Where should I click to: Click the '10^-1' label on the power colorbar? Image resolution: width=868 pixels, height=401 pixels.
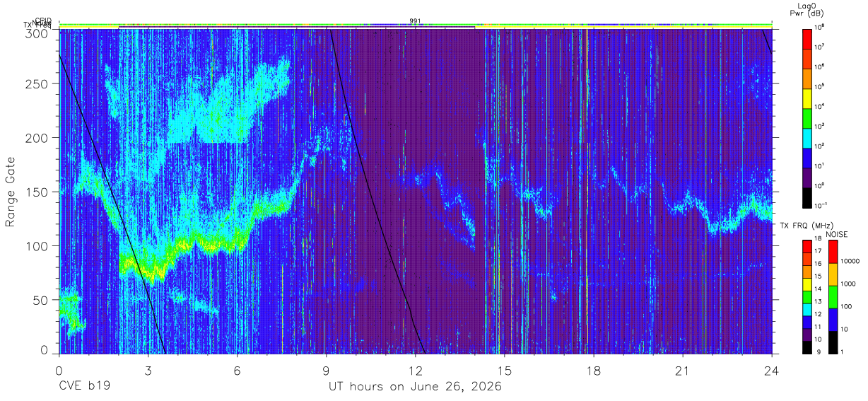pyautogui.click(x=821, y=205)
